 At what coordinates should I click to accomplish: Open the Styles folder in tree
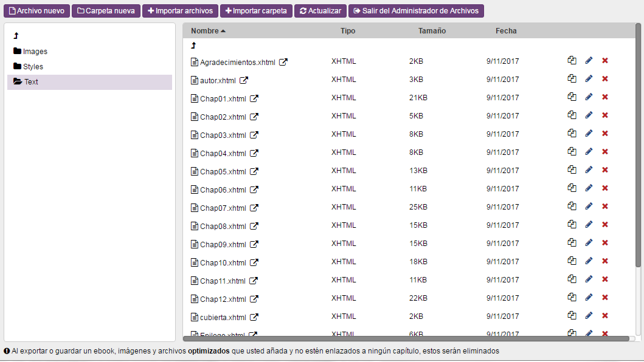point(29,66)
